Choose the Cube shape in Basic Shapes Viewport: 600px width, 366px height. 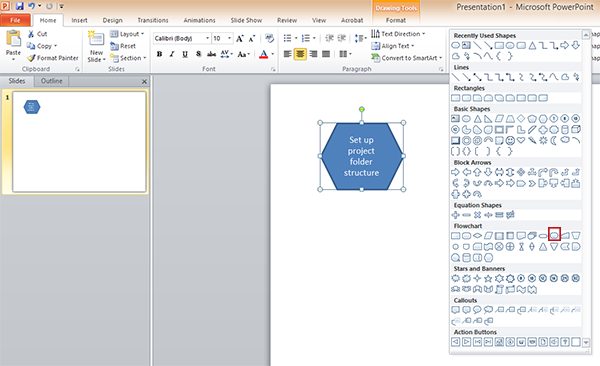[576, 129]
